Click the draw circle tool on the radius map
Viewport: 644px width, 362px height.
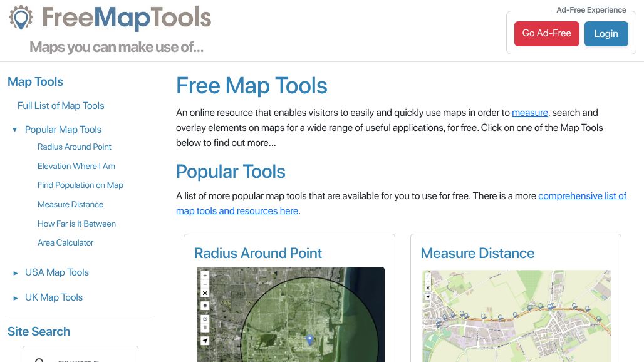click(x=205, y=306)
